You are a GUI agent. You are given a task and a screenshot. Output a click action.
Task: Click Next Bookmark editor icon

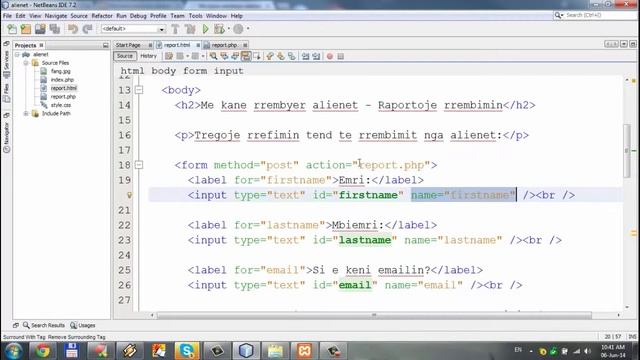(x=281, y=56)
